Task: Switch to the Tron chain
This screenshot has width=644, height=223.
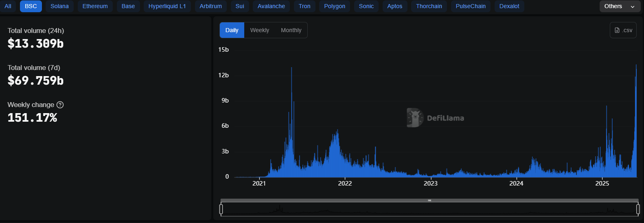Action: click(304, 6)
